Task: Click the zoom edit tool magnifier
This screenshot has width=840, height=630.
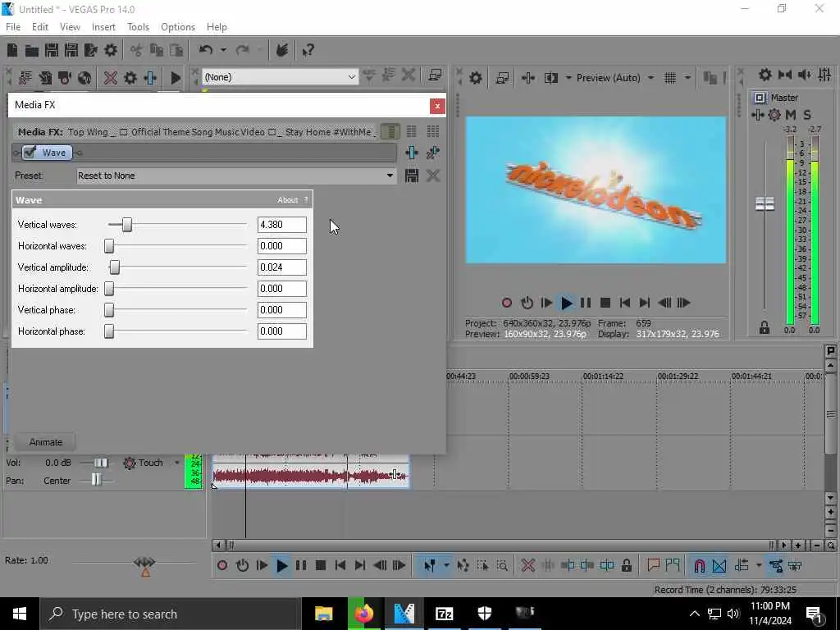Action: click(x=502, y=565)
